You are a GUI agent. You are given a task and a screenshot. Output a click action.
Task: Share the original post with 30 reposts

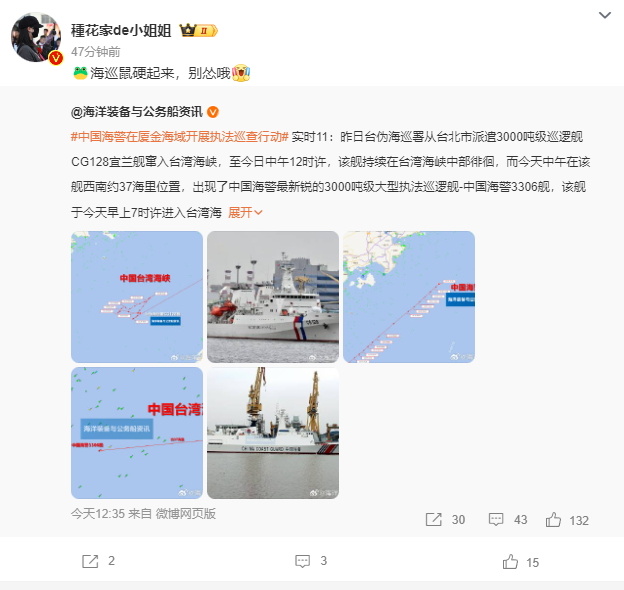click(445, 520)
